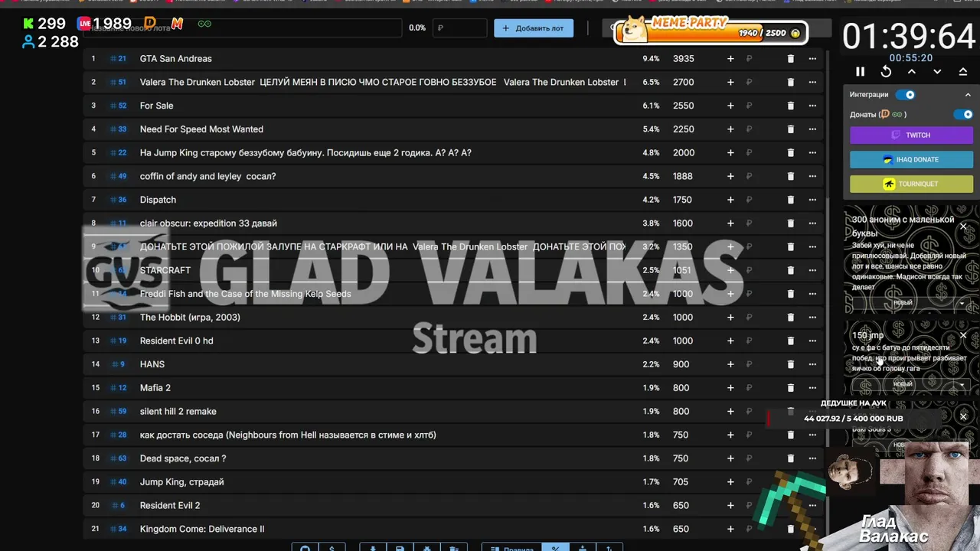Add amount to clair obscur: expedition 33
980x551 pixels.
730,223
